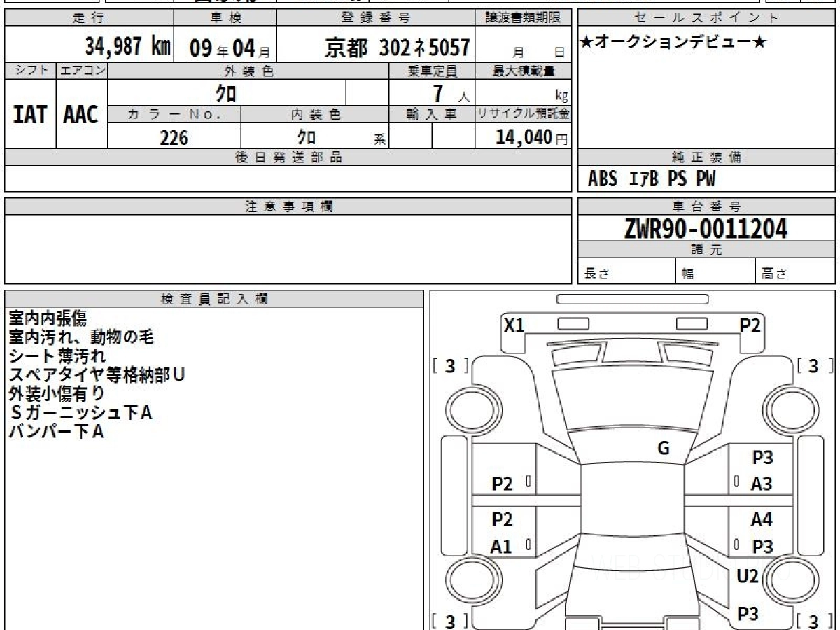Select the note スペアタイヤ等格納部U
Screen dimensions: 840x630
click(x=97, y=375)
